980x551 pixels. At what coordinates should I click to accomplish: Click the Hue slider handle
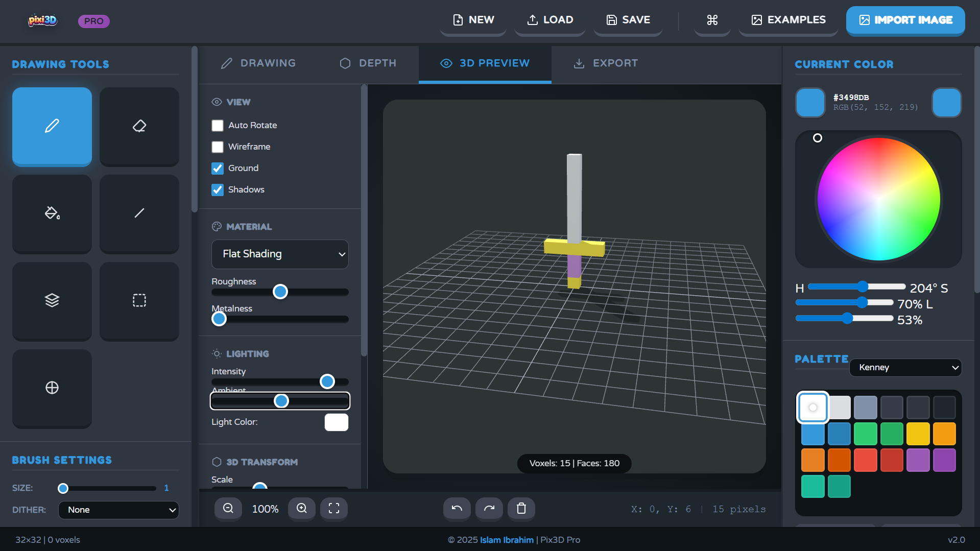[x=863, y=286]
